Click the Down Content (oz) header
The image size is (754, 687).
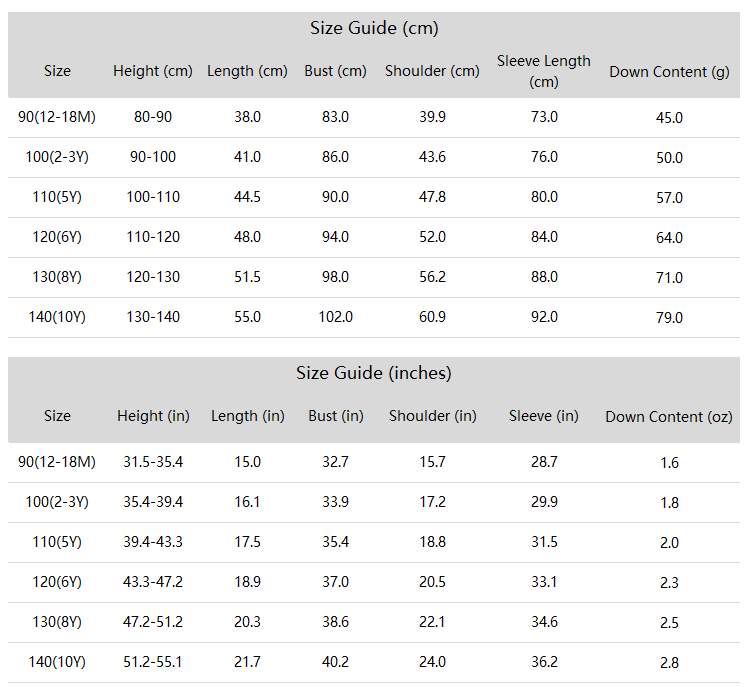[669, 416]
